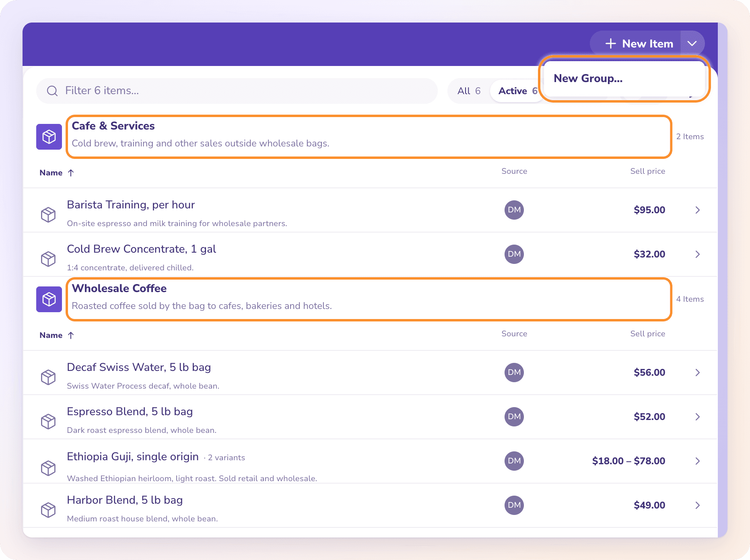
Task: Focus the Filter 6 items search field
Action: [x=237, y=91]
